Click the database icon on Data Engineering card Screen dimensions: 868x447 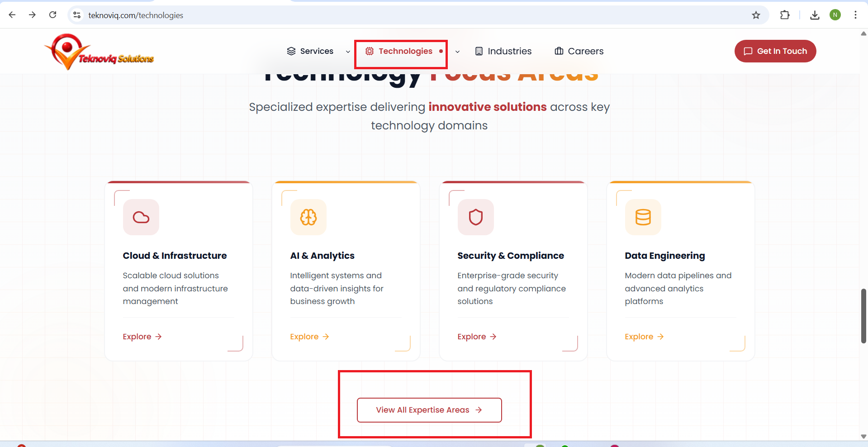(x=643, y=217)
